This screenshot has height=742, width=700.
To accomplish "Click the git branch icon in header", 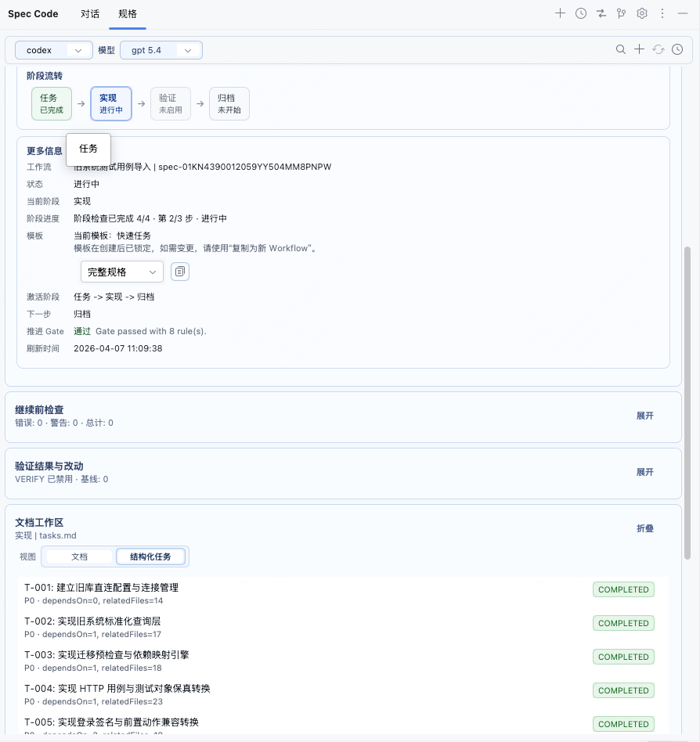I will pyautogui.click(x=622, y=13).
